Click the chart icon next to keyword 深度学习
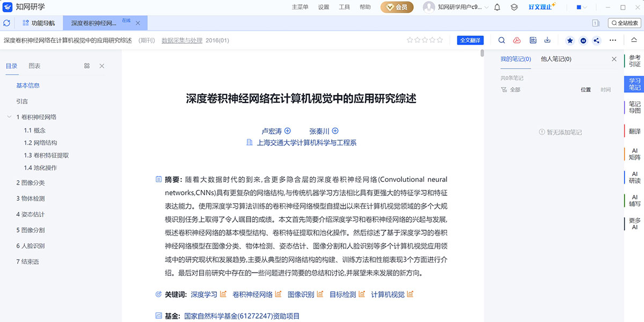The height and width of the screenshot is (322, 644). pos(223,294)
